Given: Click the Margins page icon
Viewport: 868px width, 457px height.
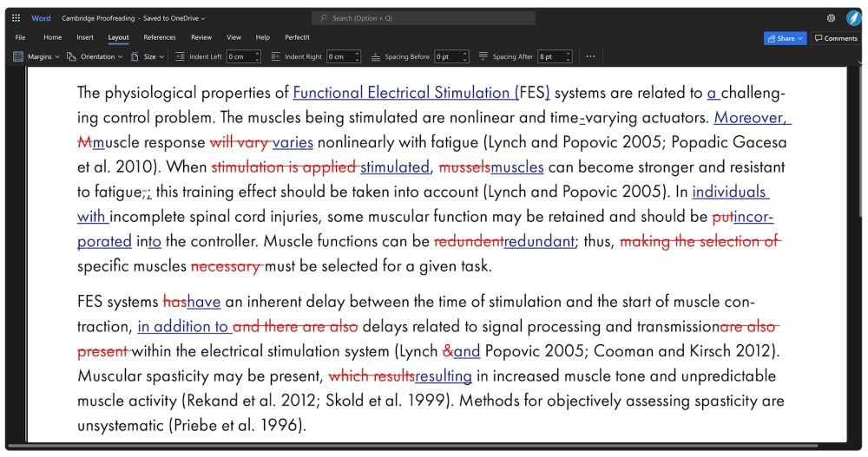Looking at the screenshot, I should coord(18,56).
